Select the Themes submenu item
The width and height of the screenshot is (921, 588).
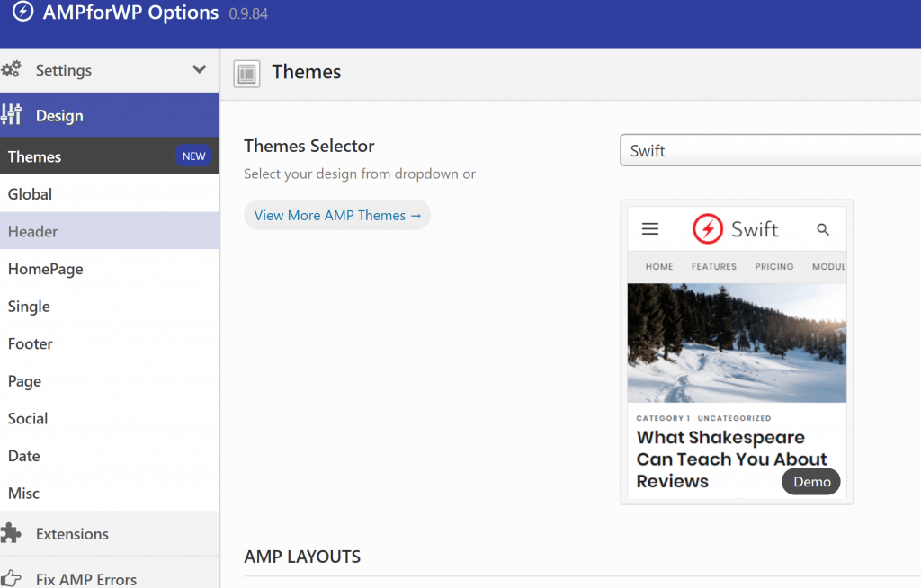click(110, 156)
